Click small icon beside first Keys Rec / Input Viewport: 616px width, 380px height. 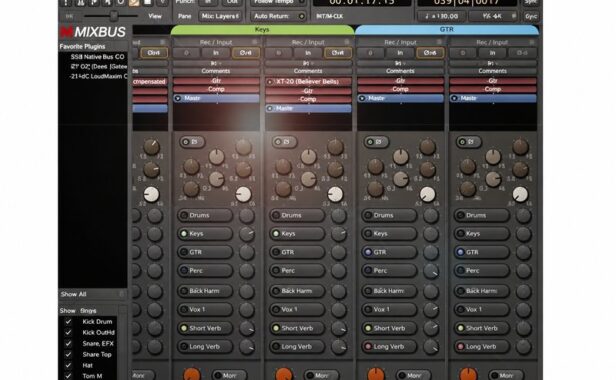click(x=255, y=42)
